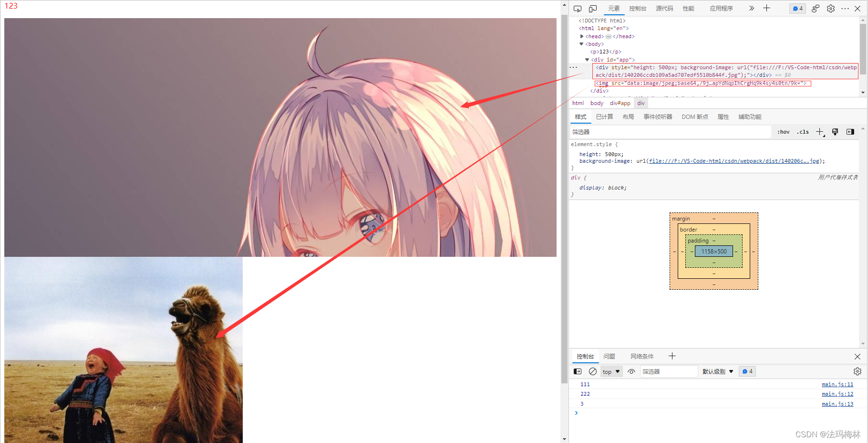868x443 pixels.
Task: Open the 性能 tab
Action: pos(688,9)
